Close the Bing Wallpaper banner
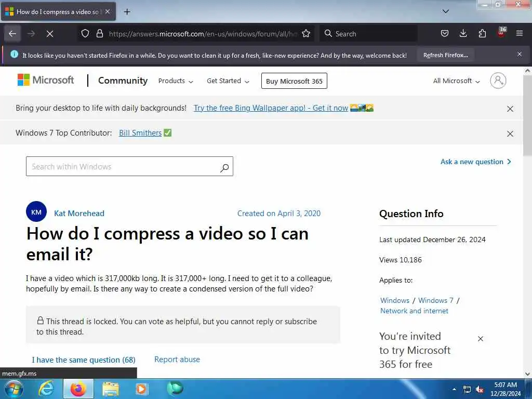Screen dimensions: 532x399 click(x=510, y=109)
